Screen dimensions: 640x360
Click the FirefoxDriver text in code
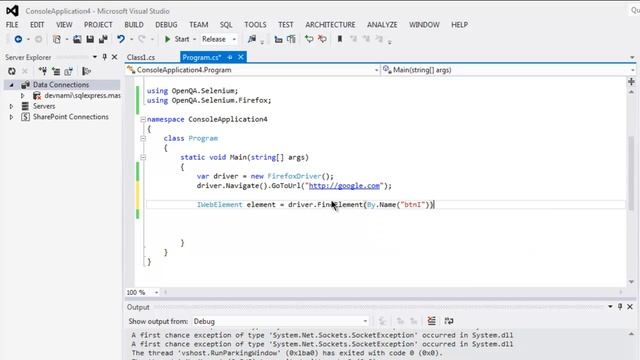coord(294,176)
